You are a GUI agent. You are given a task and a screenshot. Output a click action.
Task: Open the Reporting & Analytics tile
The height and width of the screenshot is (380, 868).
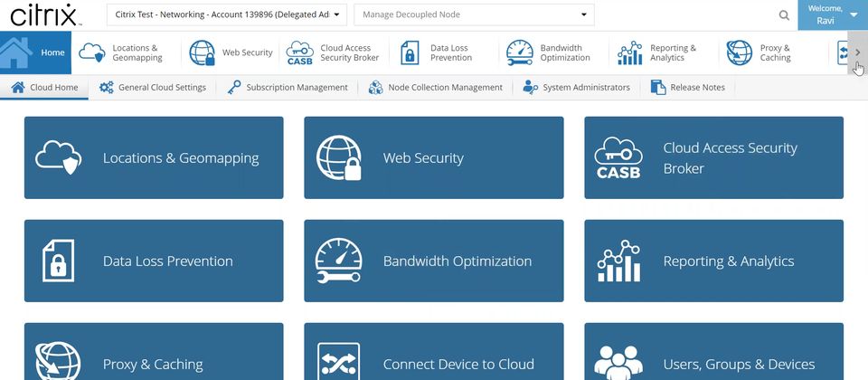tap(714, 261)
